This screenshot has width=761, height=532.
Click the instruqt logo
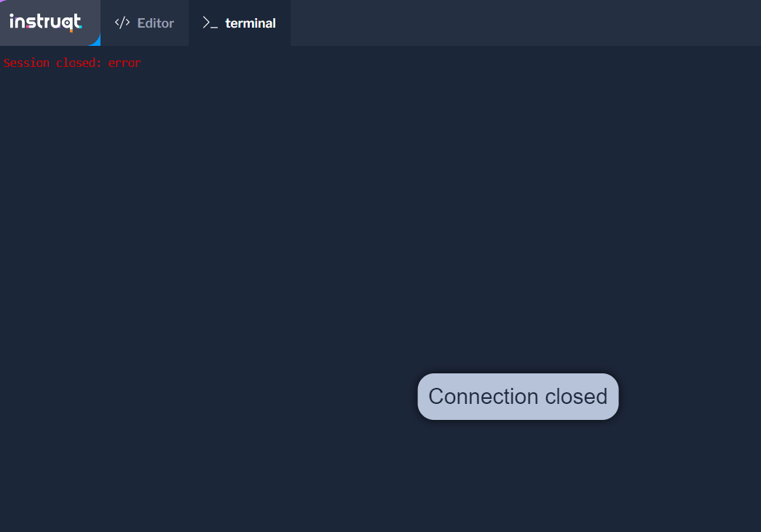(46, 22)
